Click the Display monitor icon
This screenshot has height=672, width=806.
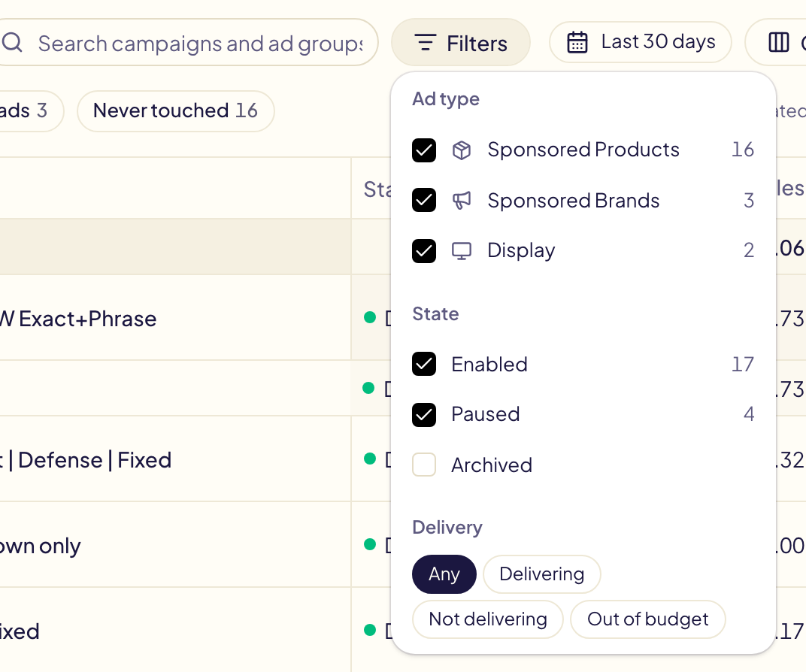tap(461, 251)
